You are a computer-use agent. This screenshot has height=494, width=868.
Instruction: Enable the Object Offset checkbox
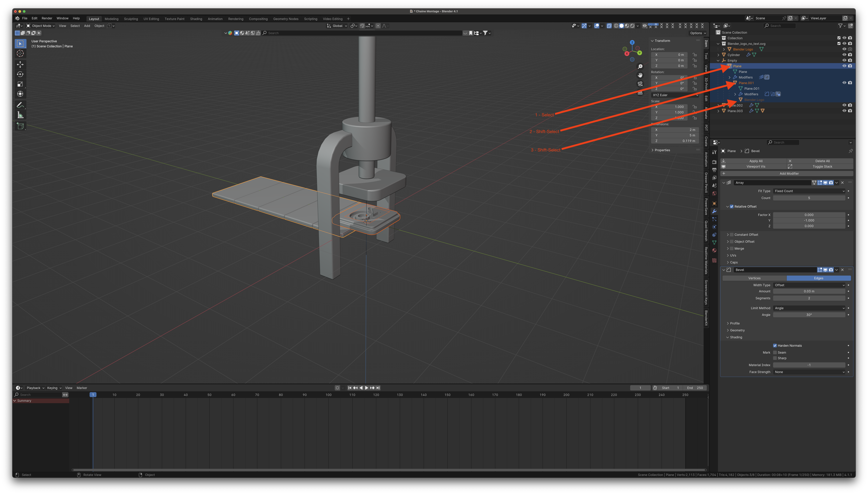click(x=732, y=242)
